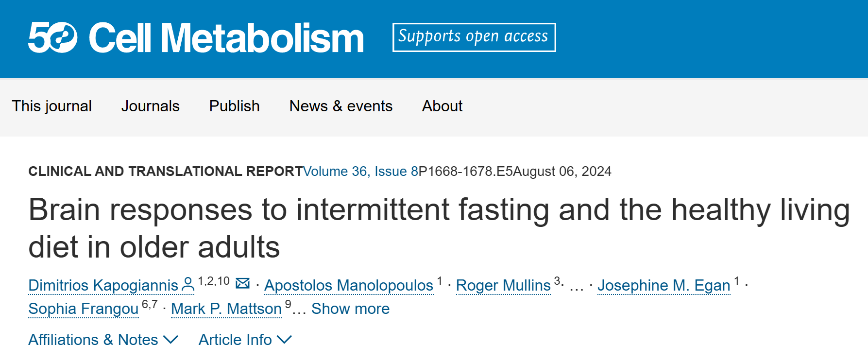This screenshot has width=868, height=363.
Task: Open author Apostolos Manolopoulos's details
Action: coord(348,285)
